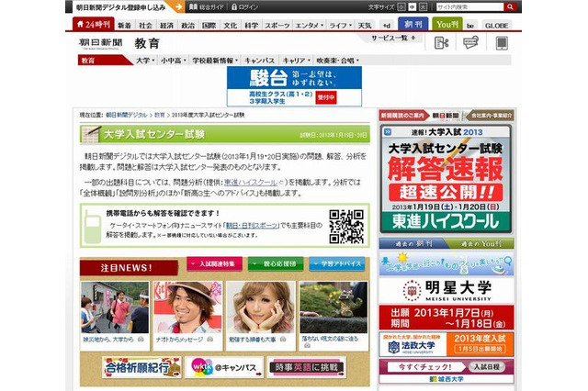Switch to the 社会 tab
Screen dimensions: 588x391
pos(145,26)
